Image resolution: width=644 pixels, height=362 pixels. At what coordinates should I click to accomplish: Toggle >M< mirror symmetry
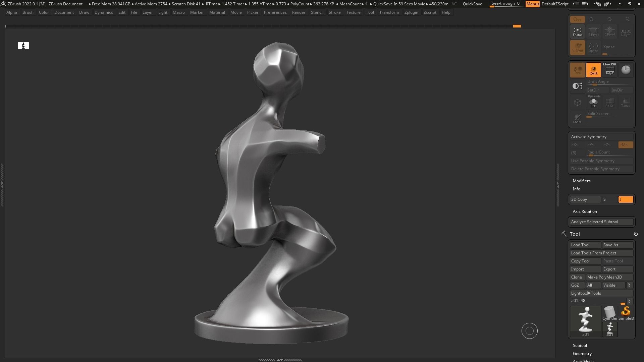pyautogui.click(x=626, y=145)
